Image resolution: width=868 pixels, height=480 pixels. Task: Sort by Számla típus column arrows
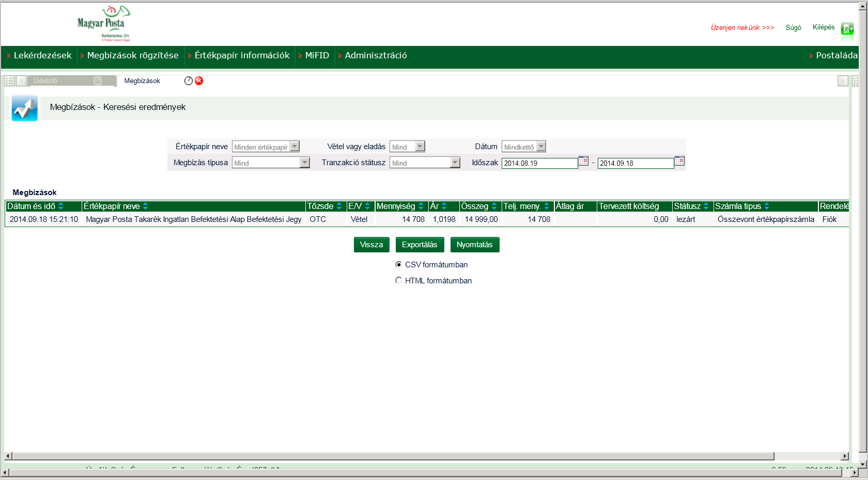coord(767,206)
